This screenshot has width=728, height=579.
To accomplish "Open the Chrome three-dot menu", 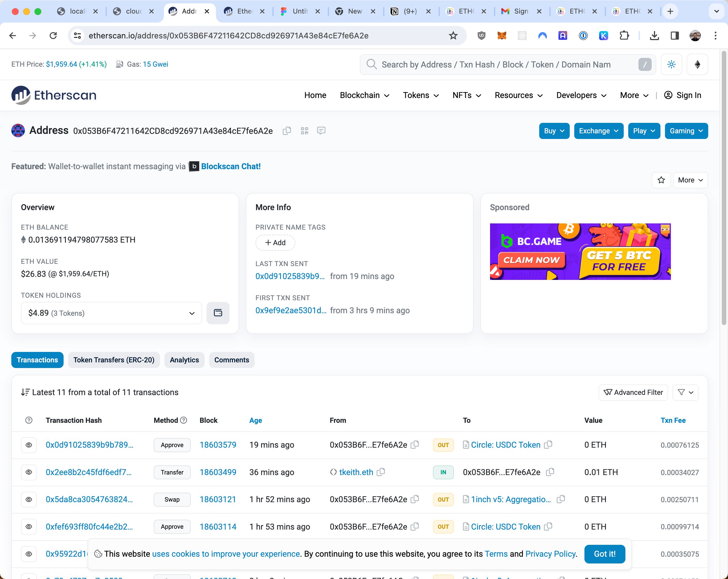I will point(716,35).
